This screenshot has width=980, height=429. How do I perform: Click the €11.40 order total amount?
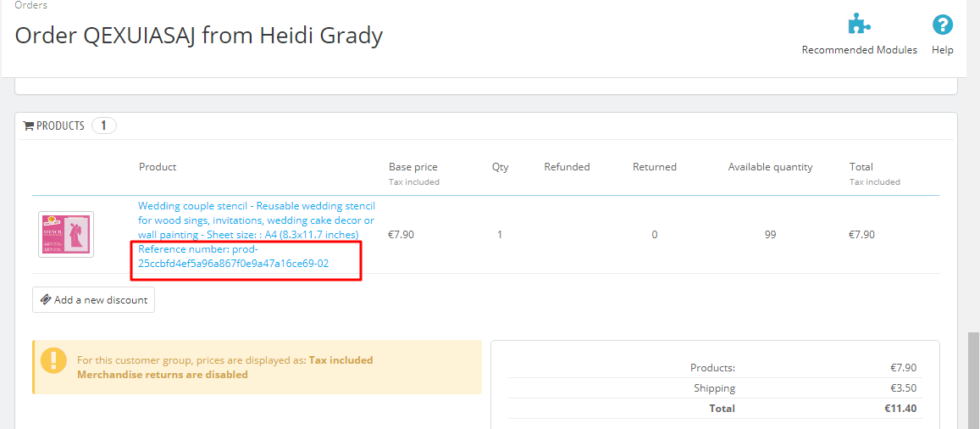coord(900,408)
